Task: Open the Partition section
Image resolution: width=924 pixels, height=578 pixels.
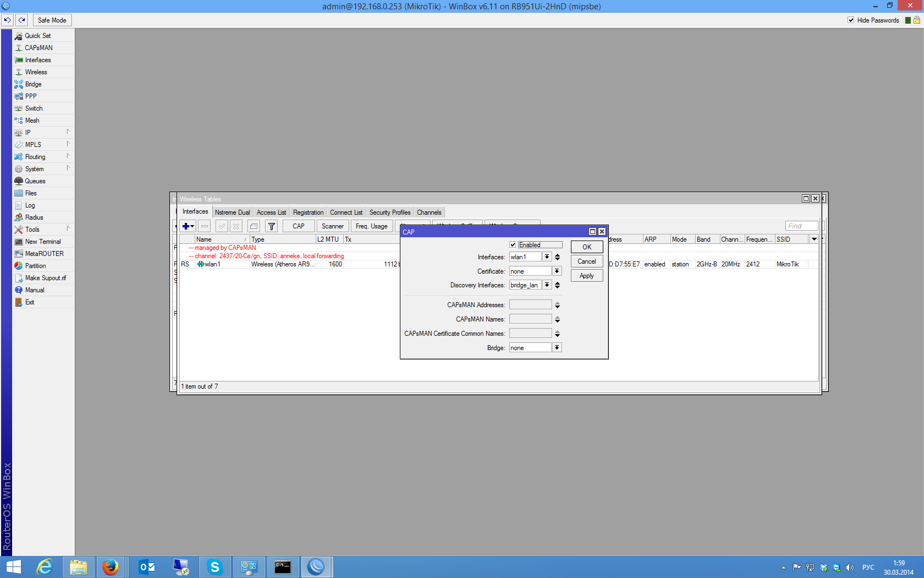Action: pyautogui.click(x=36, y=266)
